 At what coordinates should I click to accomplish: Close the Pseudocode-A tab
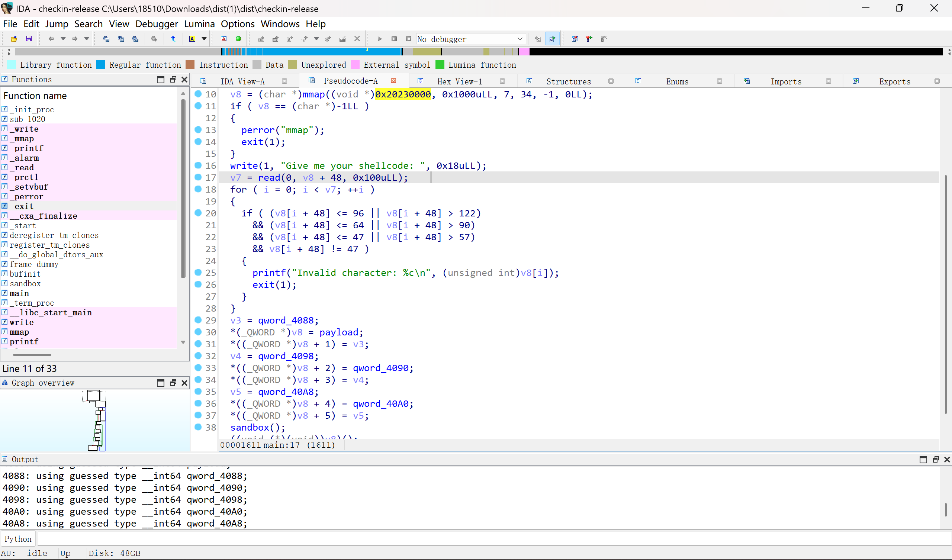[393, 80]
